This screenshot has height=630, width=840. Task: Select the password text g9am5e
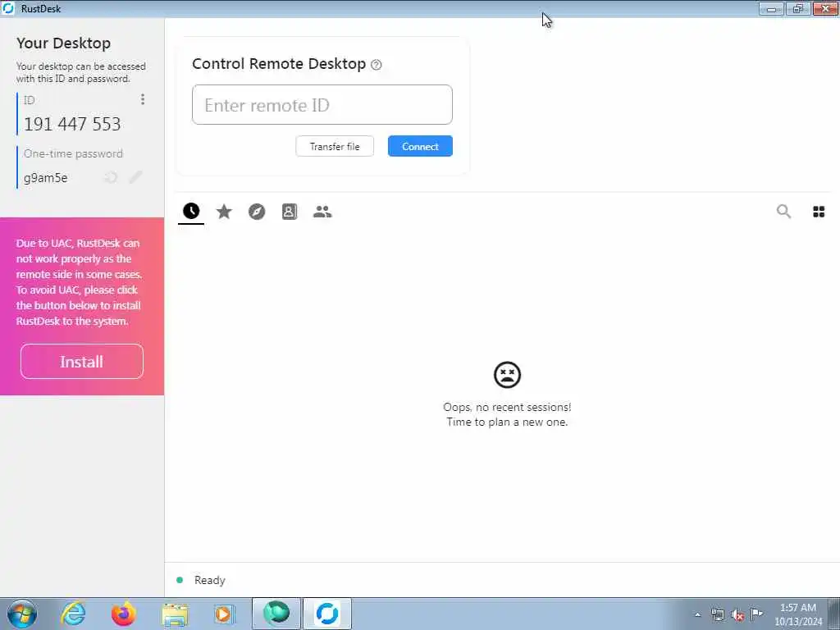point(46,178)
